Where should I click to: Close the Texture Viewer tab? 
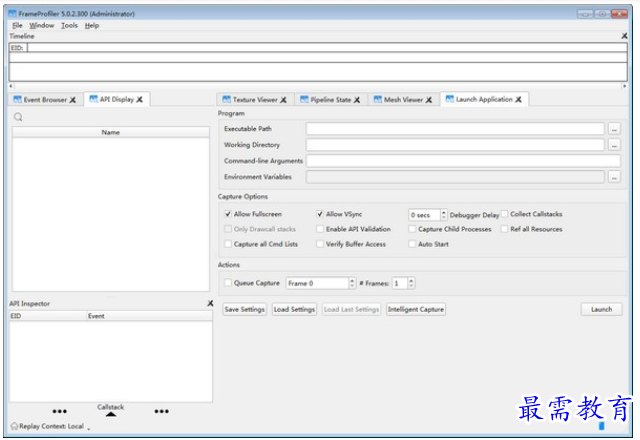click(x=283, y=100)
